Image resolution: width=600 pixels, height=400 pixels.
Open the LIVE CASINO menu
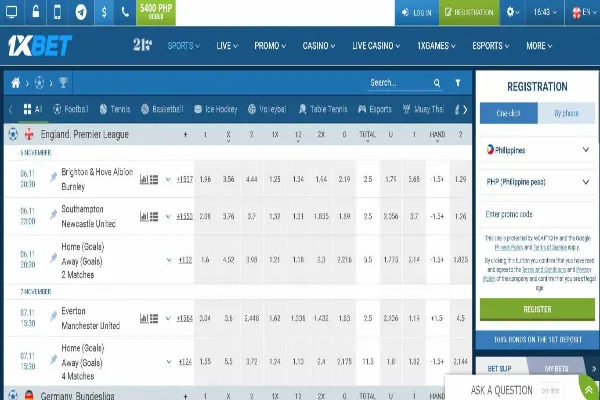pyautogui.click(x=376, y=46)
